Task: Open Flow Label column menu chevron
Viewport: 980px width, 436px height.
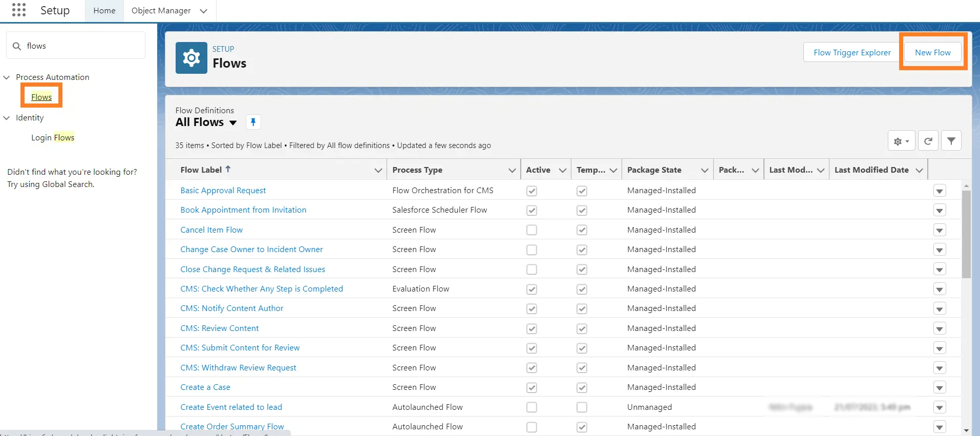Action: point(378,170)
